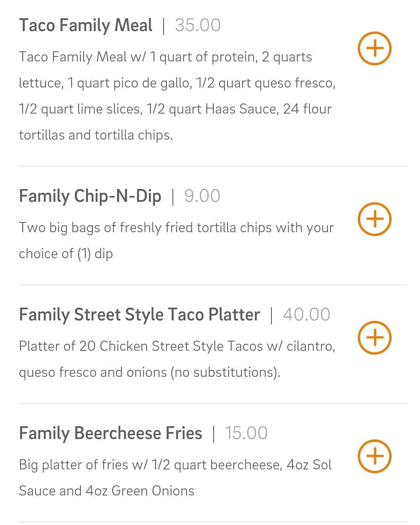Click the Two big bags description
The width and height of the screenshot is (420, 525).
coord(176,240)
